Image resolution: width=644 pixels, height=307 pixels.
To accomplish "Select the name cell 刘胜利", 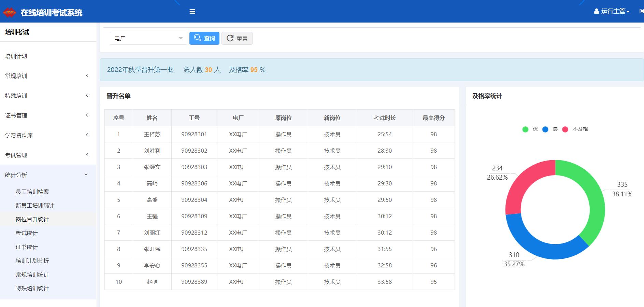I will click(152, 151).
